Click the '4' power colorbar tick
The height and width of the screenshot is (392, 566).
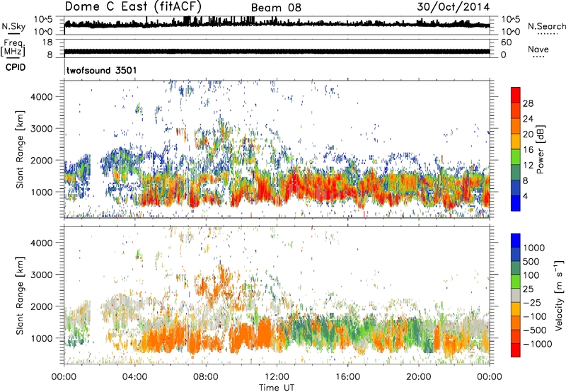pos(525,197)
